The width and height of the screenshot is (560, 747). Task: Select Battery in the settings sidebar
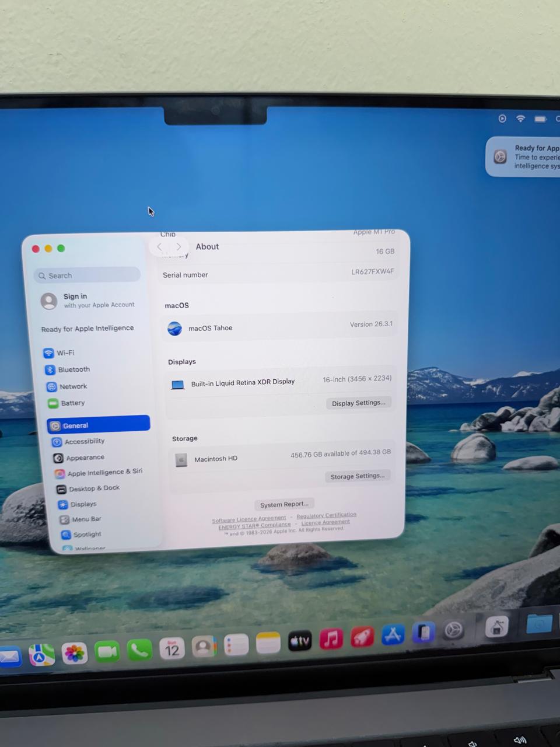(x=66, y=403)
